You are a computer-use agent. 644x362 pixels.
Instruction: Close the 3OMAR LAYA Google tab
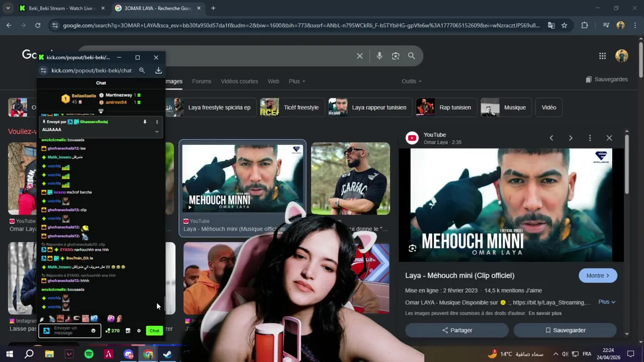(199, 9)
